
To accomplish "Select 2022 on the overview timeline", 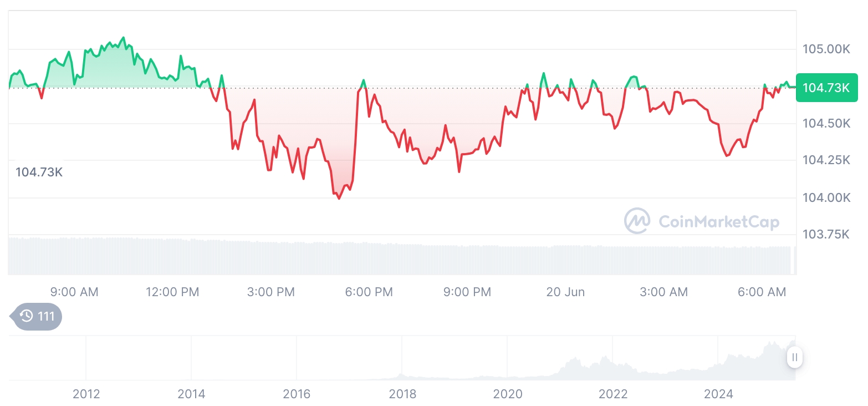I will (x=613, y=394).
